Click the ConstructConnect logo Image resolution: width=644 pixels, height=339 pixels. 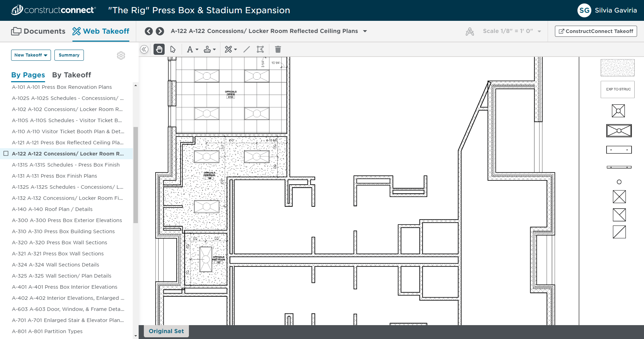53,10
